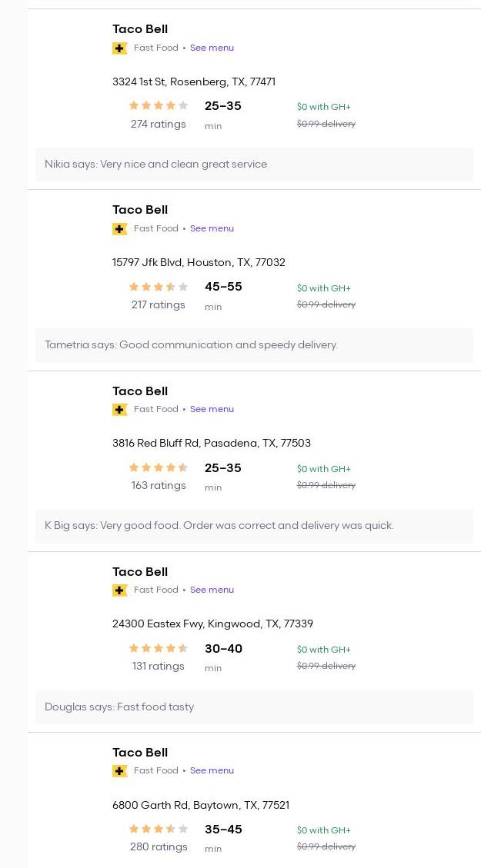Open See menu for Eastex Fwy location
Image resolution: width=481 pixels, height=868 pixels.
(212, 590)
